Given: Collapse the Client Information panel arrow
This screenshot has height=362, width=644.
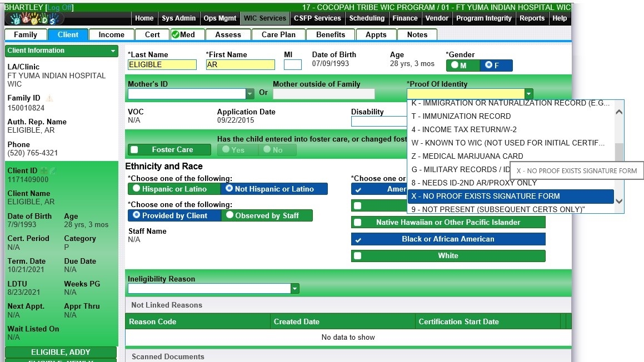Looking at the screenshot, I should 113,51.
